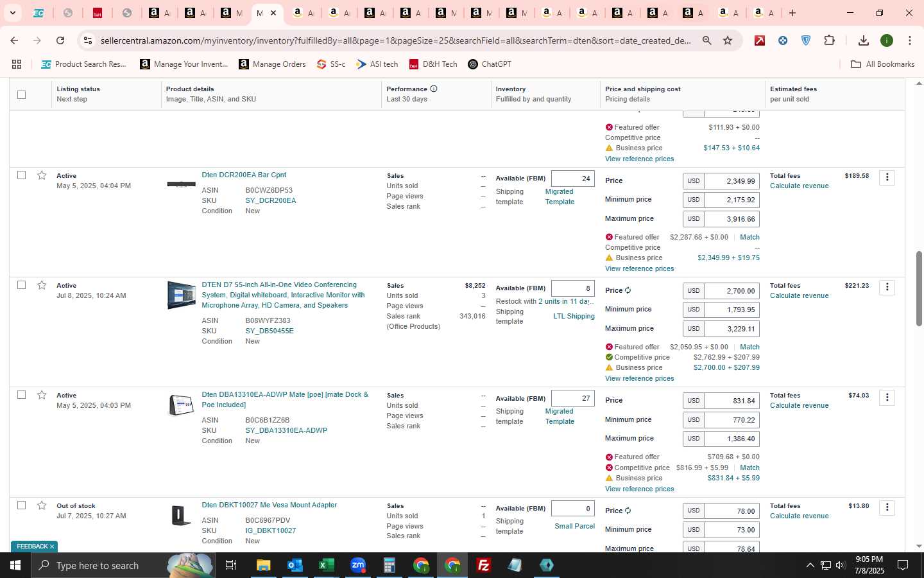
Task: Click the zoom magnifier icon in address bar
Action: click(706, 40)
